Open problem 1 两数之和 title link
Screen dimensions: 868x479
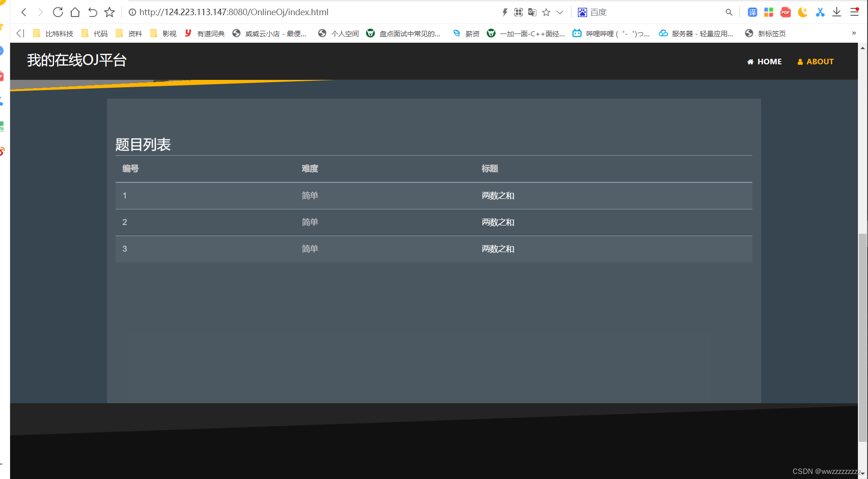point(498,196)
